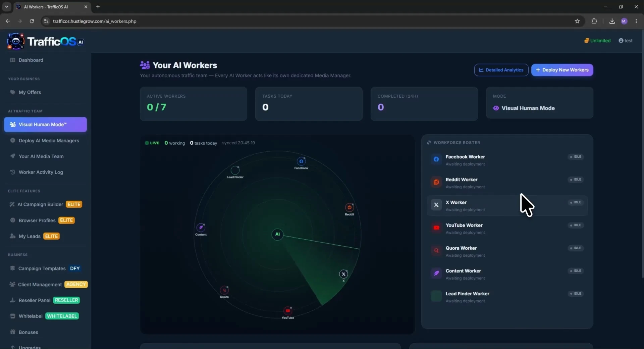Click the browser address bar
Viewport: 644px width, 349px height.
point(312,21)
